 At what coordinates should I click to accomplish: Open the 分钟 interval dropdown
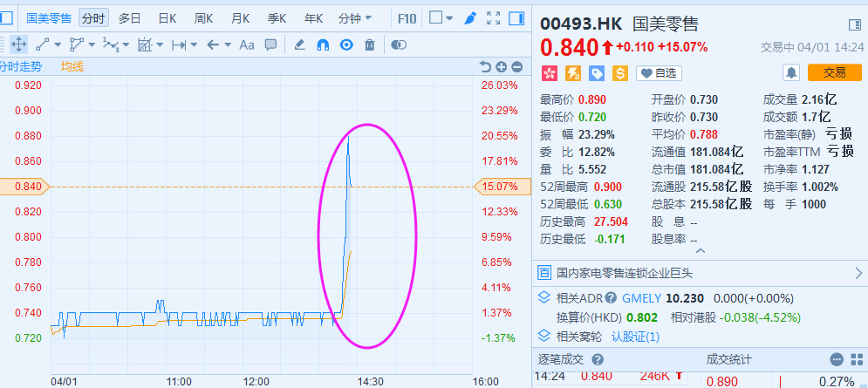[x=354, y=17]
